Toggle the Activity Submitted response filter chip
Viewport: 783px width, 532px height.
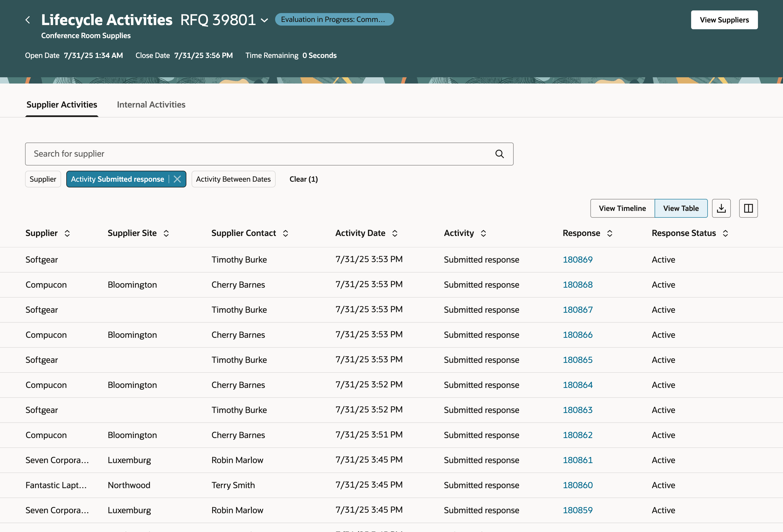(117, 179)
